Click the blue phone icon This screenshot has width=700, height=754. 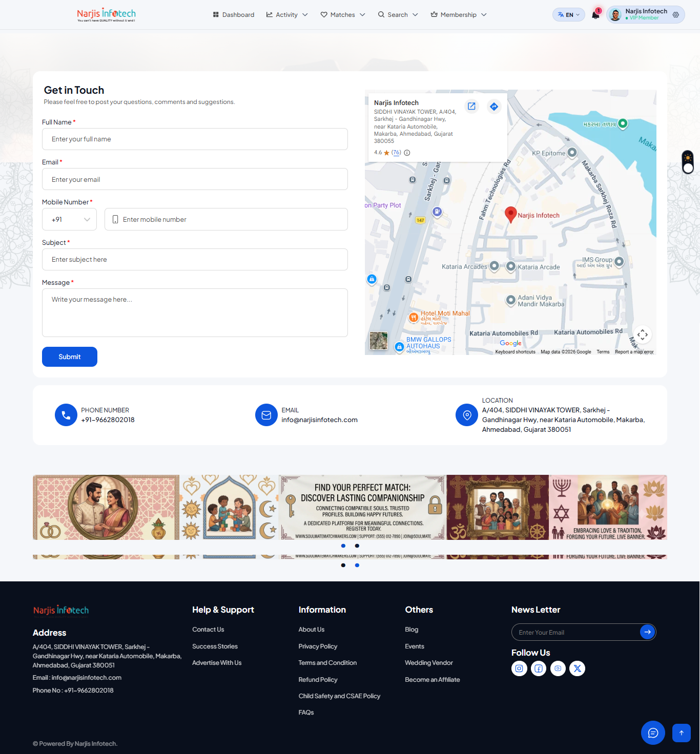pyautogui.click(x=66, y=415)
